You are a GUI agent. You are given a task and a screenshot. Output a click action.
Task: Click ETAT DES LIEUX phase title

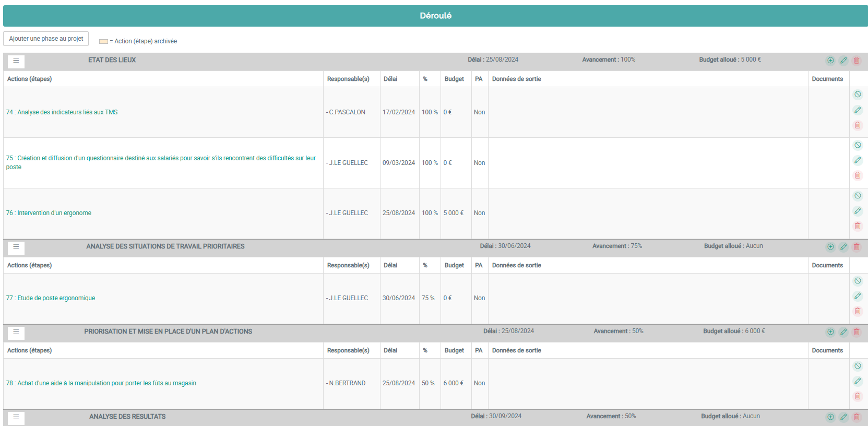tap(112, 60)
